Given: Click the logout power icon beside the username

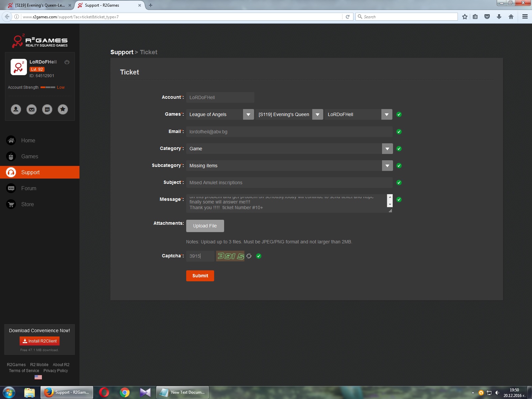Looking at the screenshot, I should (x=67, y=62).
